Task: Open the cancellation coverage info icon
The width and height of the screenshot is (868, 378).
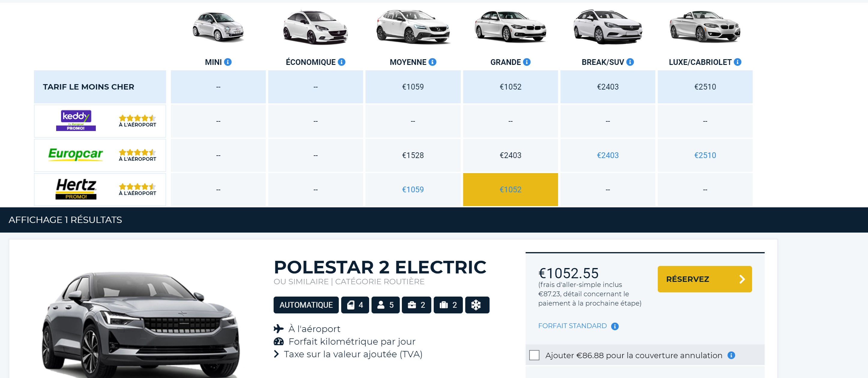Action: click(731, 355)
